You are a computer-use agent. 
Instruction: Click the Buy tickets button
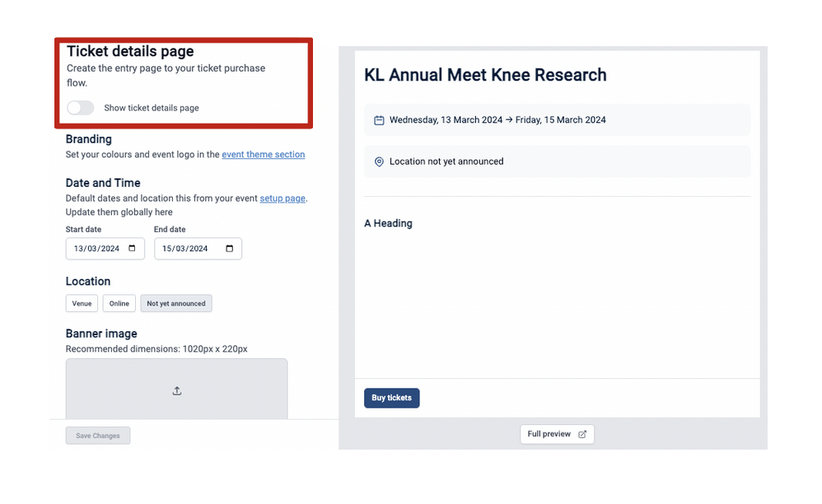pos(391,398)
